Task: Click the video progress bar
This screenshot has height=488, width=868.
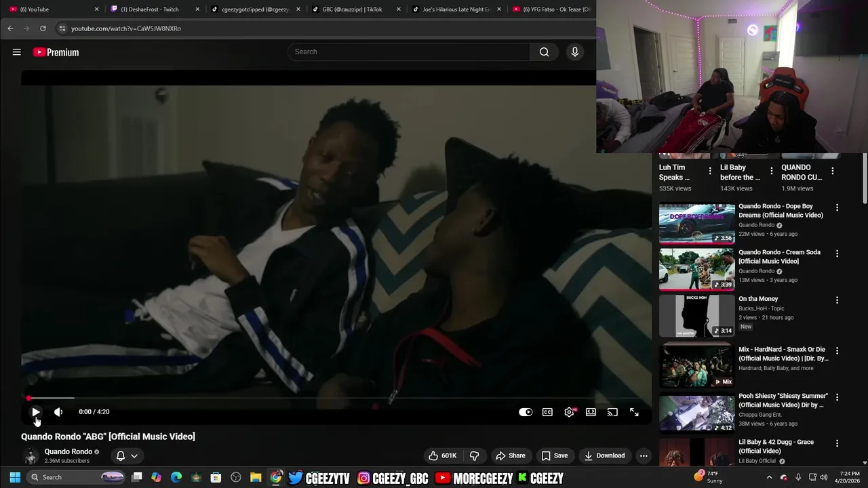Action: click(336, 398)
